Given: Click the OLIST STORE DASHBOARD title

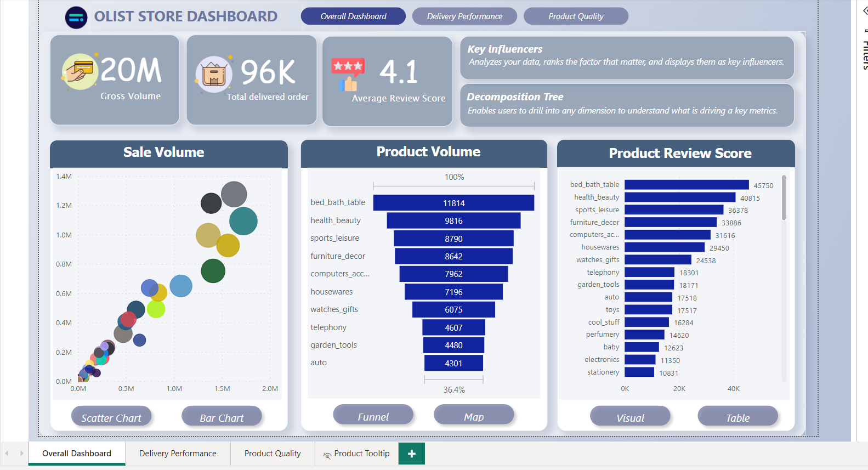Looking at the screenshot, I should [186, 16].
